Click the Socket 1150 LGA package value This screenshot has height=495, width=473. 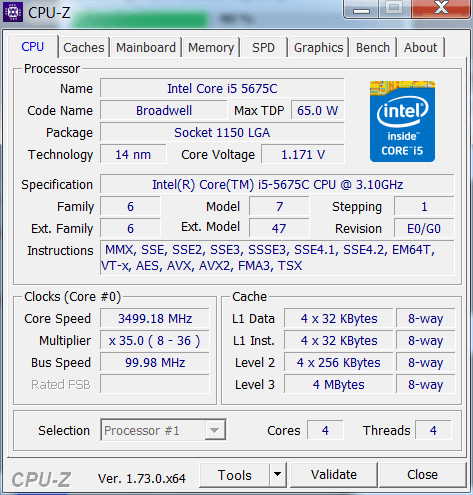click(222, 133)
